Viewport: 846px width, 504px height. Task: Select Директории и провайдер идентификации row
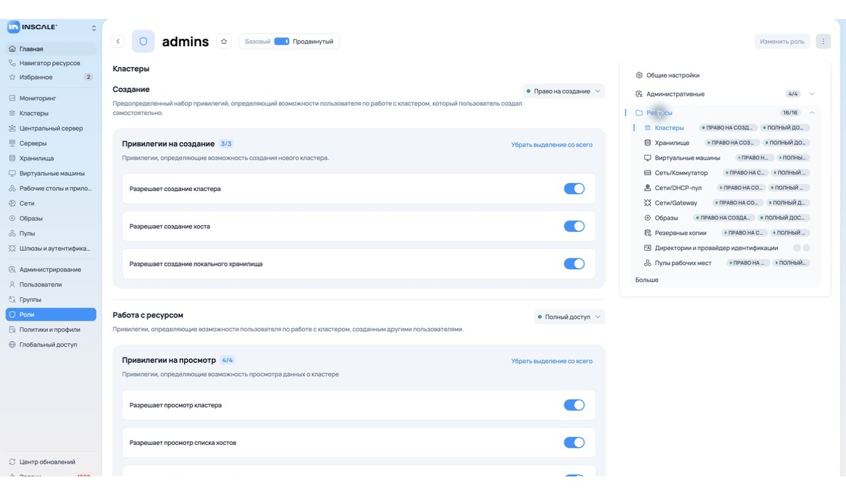[x=726, y=248]
